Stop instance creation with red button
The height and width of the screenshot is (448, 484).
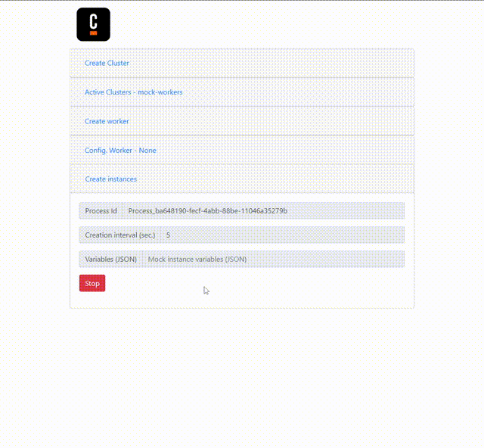(92, 283)
